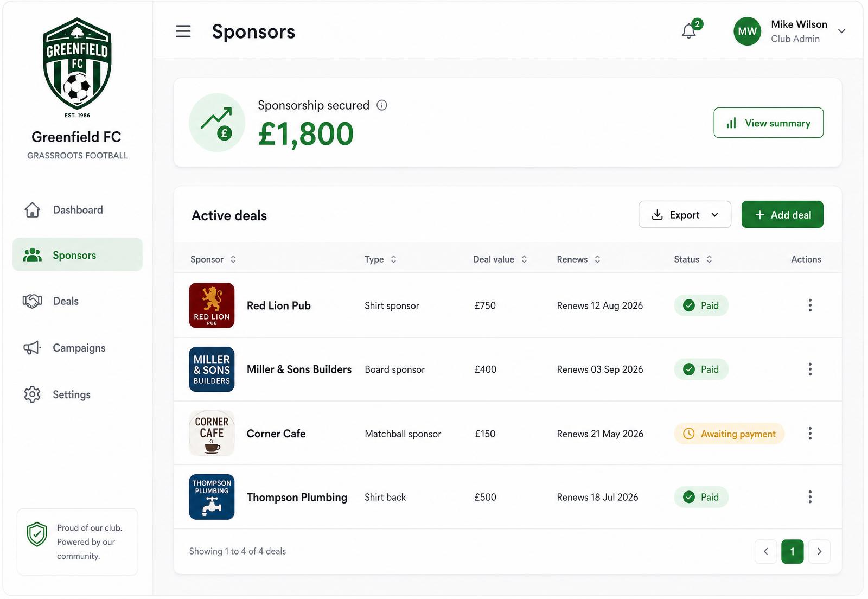Sort by Status column
The width and height of the screenshot is (868, 599).
[x=693, y=259]
